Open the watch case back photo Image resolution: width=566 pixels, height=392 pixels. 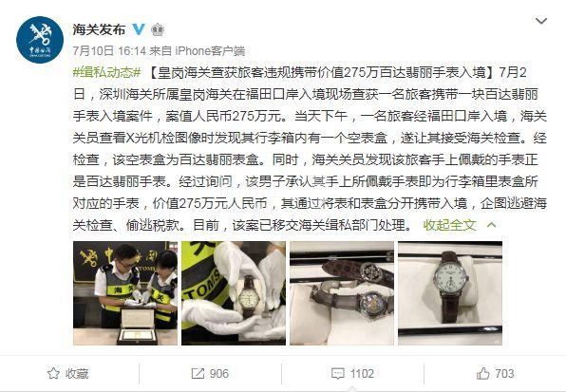click(x=342, y=293)
